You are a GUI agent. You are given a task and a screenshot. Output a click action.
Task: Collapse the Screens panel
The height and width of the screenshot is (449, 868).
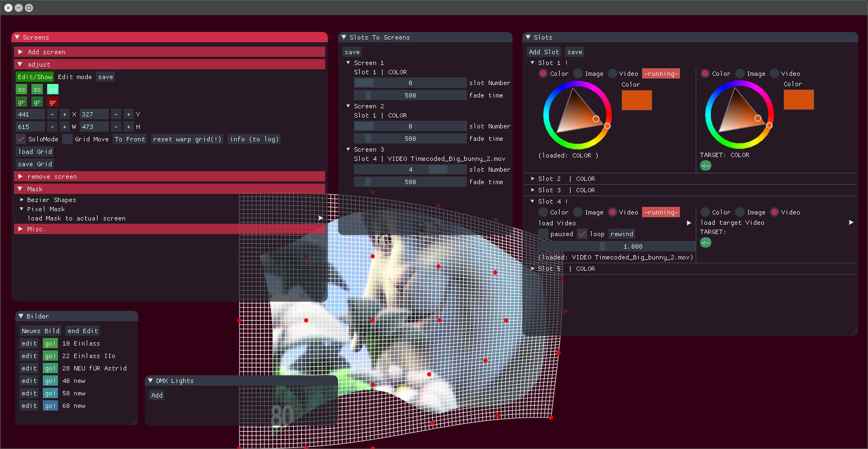17,37
